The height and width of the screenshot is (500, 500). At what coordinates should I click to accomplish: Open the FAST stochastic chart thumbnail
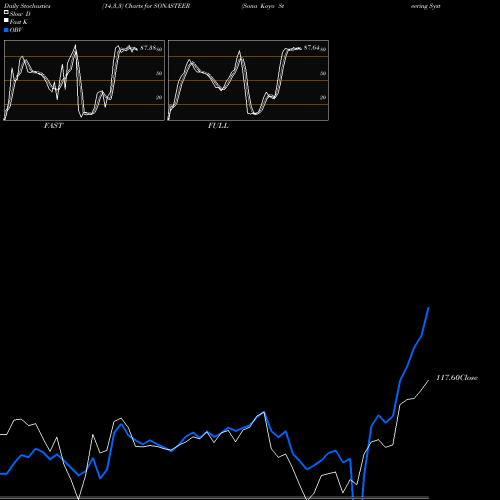(84, 80)
